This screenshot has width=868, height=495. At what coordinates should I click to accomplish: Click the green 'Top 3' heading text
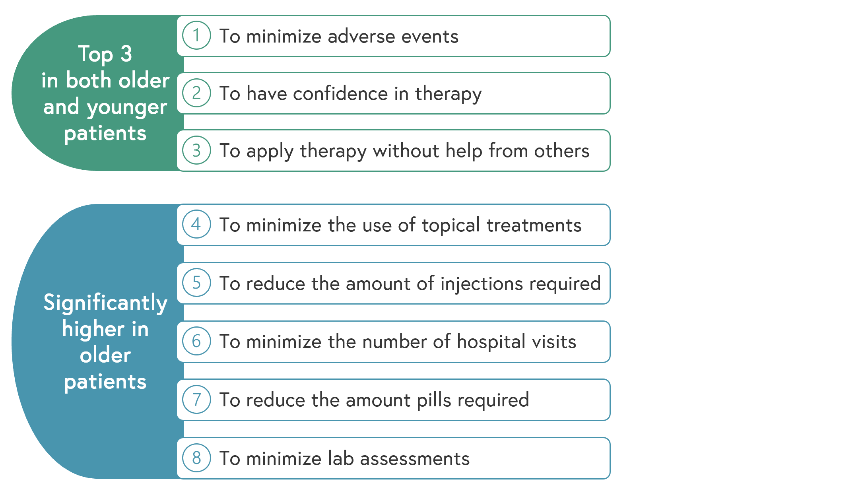tap(105, 54)
